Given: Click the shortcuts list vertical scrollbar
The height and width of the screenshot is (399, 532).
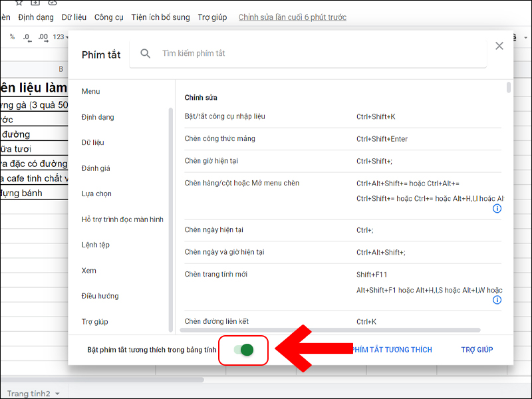Looking at the screenshot, I should (508, 87).
